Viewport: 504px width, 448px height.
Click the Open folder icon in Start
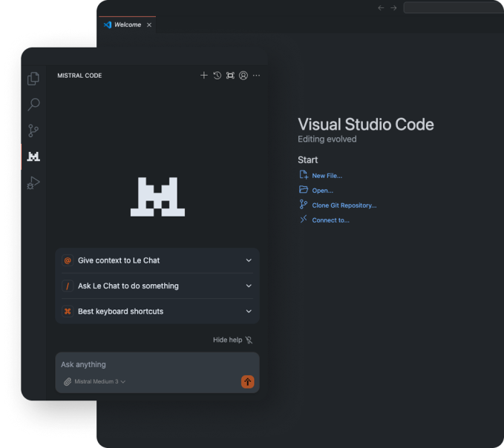click(304, 189)
